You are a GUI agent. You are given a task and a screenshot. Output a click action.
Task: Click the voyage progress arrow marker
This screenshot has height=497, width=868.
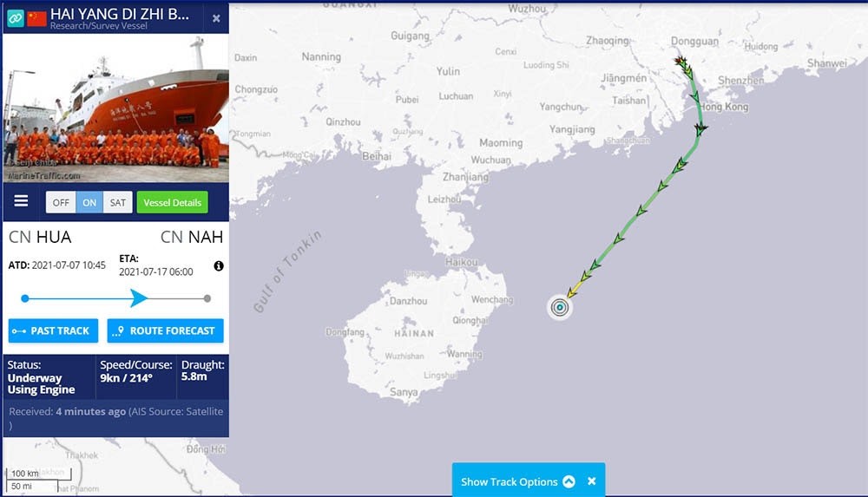pyautogui.click(x=139, y=298)
